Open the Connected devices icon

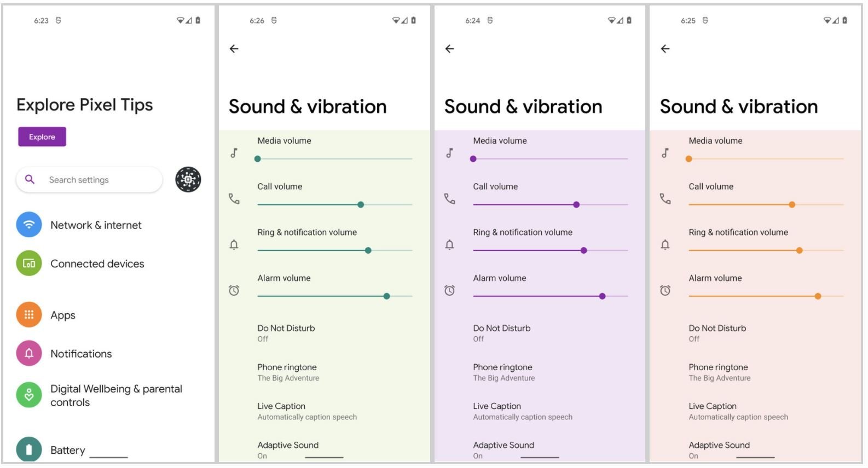coord(29,264)
